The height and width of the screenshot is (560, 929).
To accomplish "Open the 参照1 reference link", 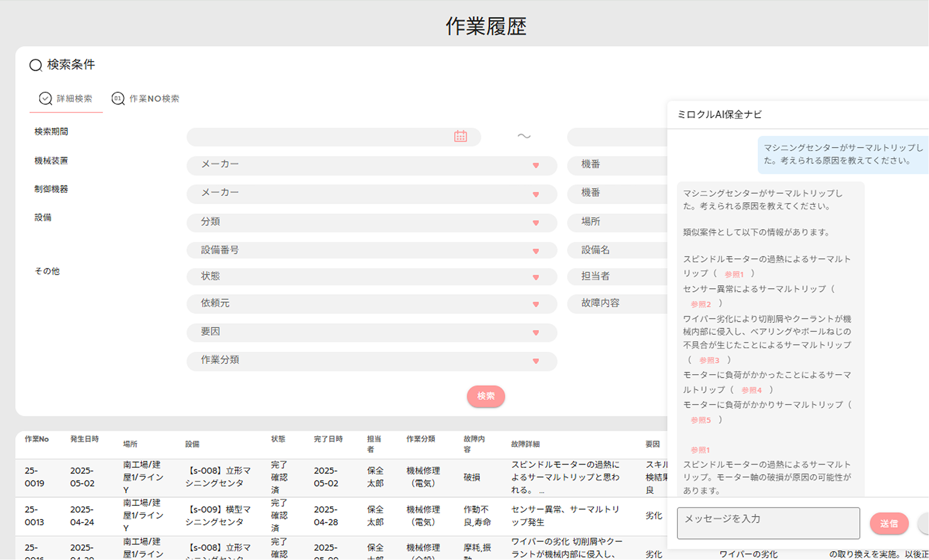I will (x=734, y=274).
